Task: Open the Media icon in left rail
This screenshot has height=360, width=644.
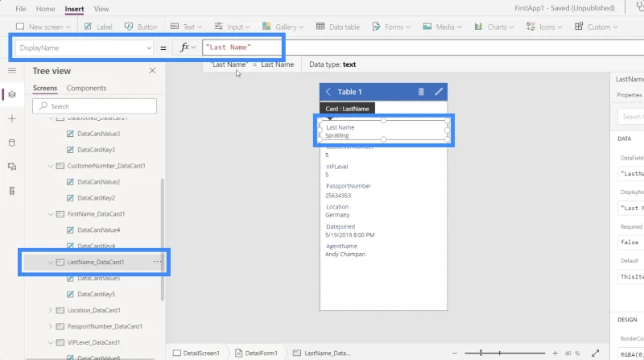Action: (x=12, y=167)
